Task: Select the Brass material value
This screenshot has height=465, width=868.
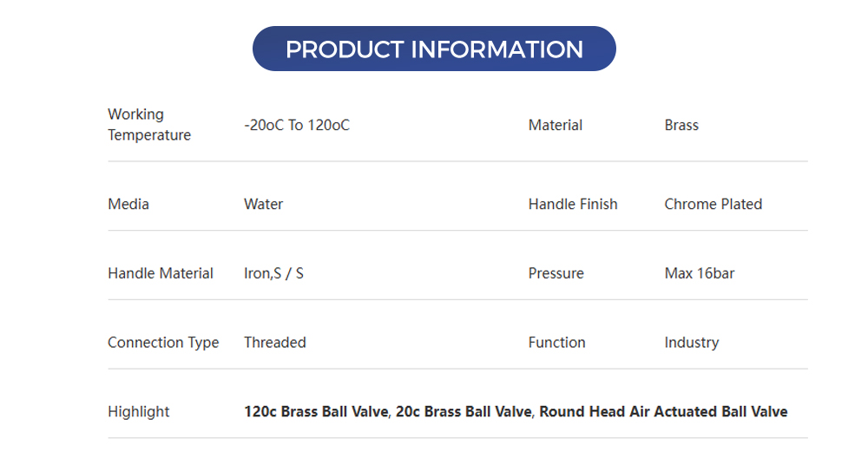Action: (x=681, y=125)
